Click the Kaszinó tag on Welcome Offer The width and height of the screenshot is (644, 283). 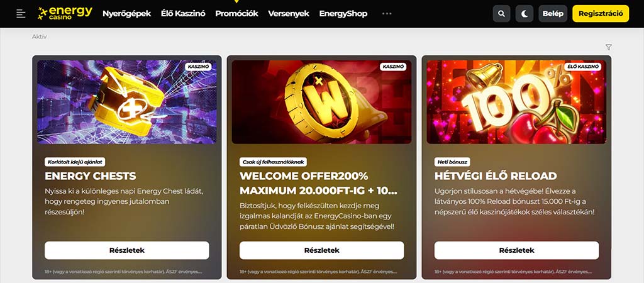(393, 67)
